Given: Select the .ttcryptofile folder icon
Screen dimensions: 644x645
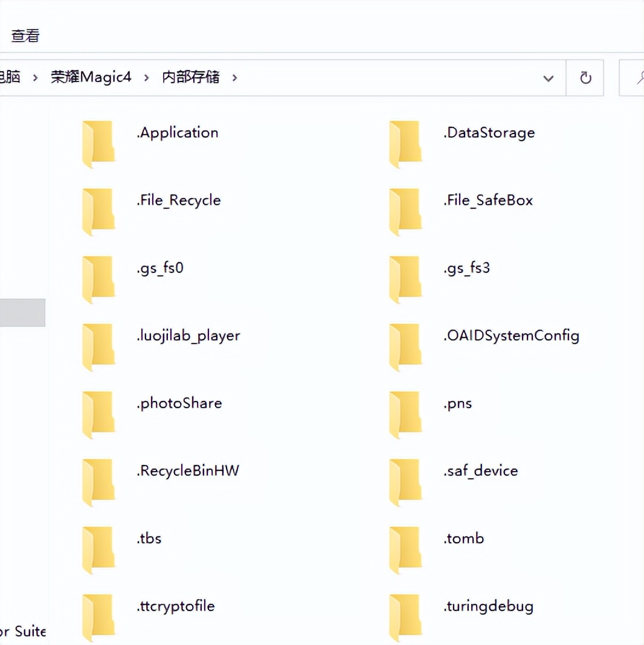Looking at the screenshot, I should tap(98, 617).
